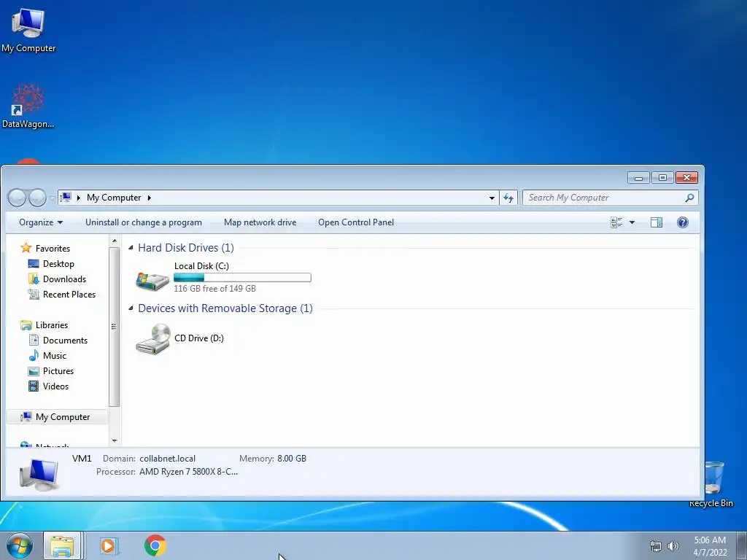
Task: Open the Help question mark icon
Action: 683,222
